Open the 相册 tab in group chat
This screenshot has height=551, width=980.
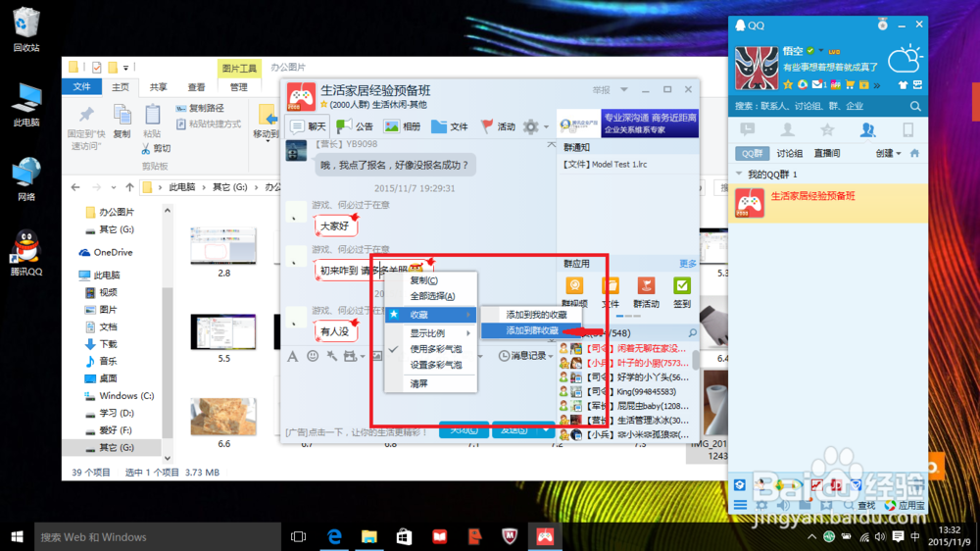pos(402,126)
